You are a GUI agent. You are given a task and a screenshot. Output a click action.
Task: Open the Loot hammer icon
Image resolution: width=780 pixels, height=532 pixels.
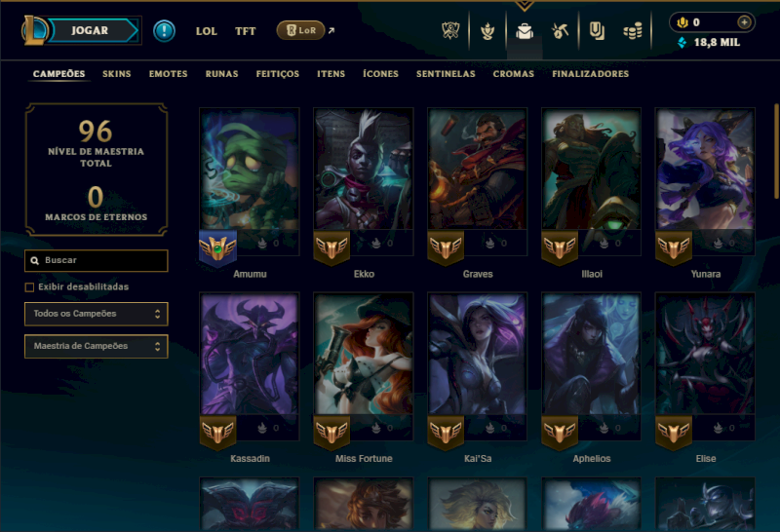(x=560, y=31)
